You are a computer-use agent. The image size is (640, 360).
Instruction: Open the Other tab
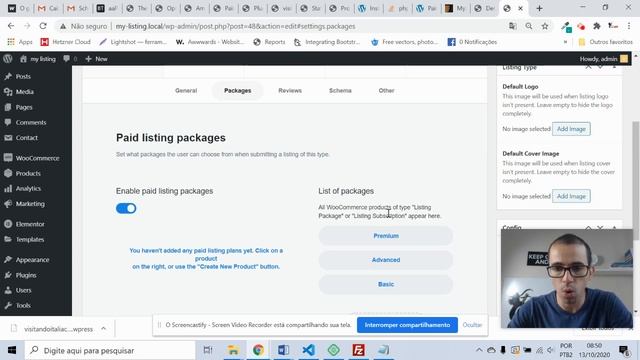pyautogui.click(x=386, y=91)
